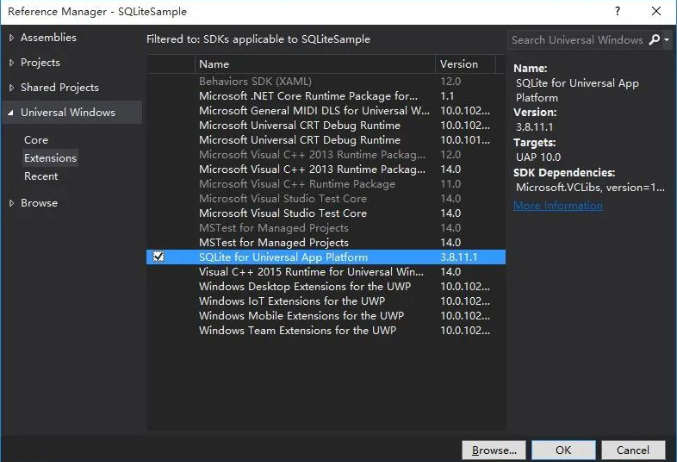Select Windows Team Extensions for the UWP
Image resolution: width=679 pixels, height=462 pixels.
(x=326, y=330)
